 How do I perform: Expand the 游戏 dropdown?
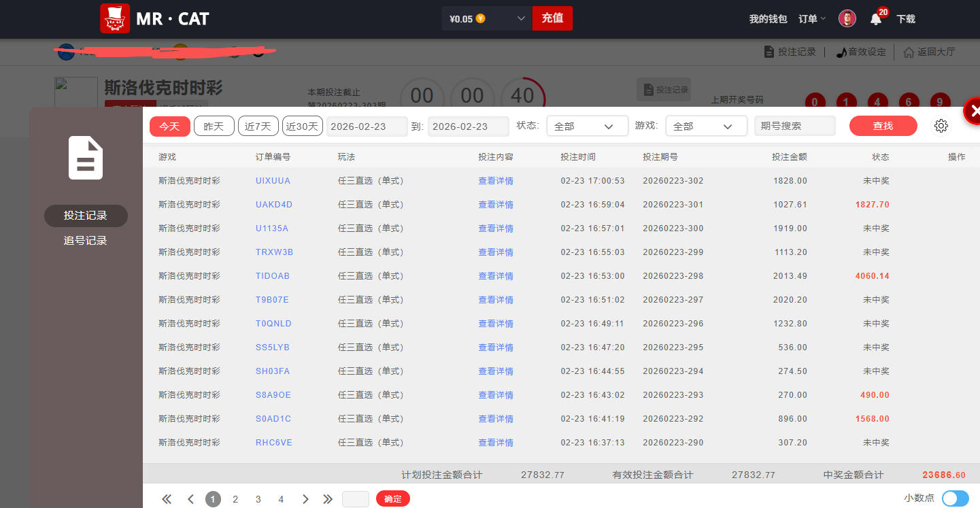[706, 126]
